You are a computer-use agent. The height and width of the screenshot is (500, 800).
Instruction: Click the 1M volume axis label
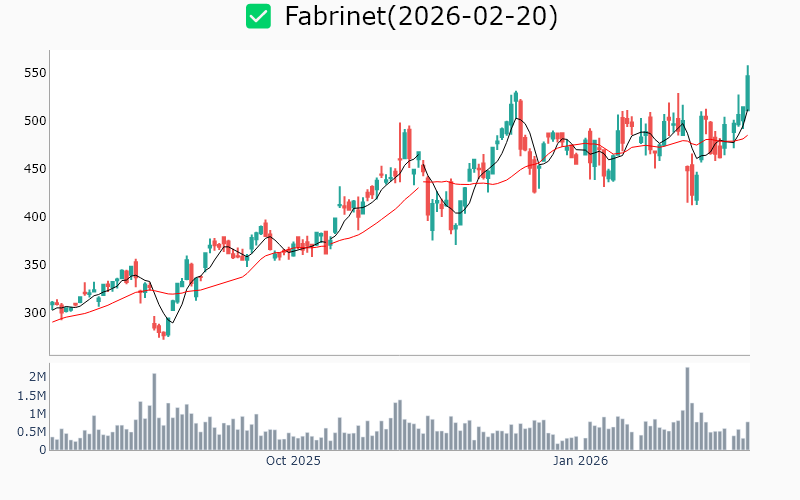(37, 414)
